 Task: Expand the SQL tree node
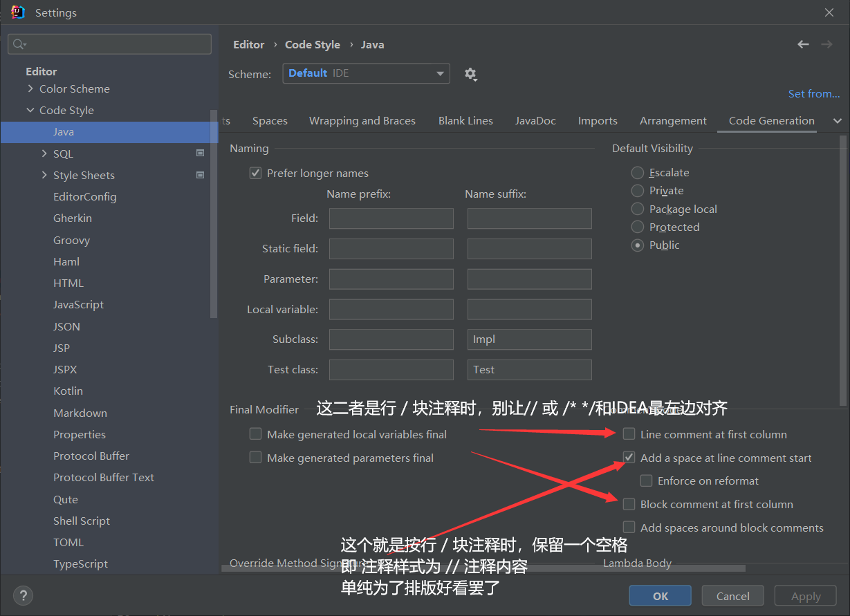pyautogui.click(x=44, y=153)
